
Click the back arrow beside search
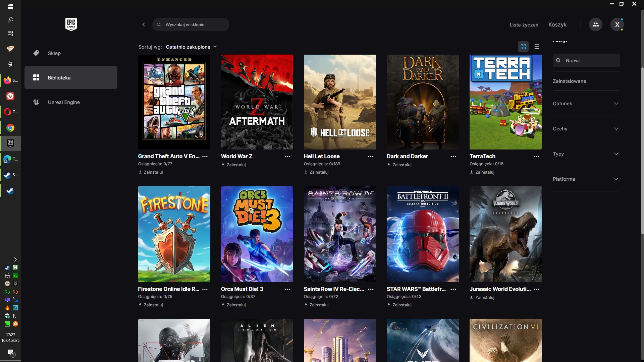click(x=144, y=24)
